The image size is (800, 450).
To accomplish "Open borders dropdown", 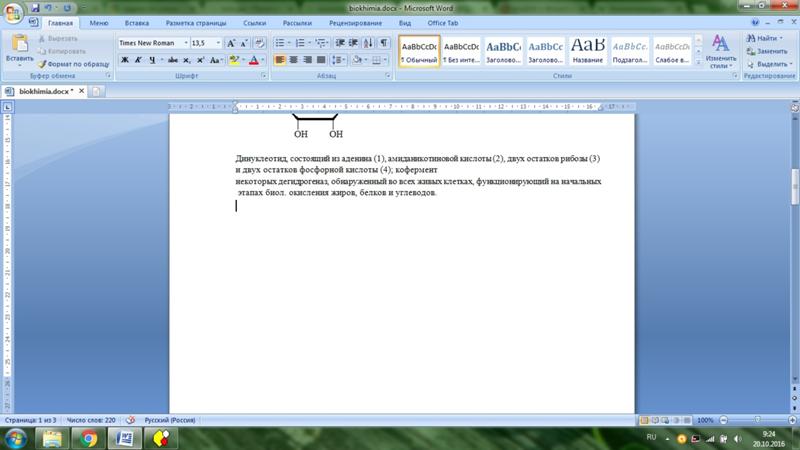I will tap(380, 60).
